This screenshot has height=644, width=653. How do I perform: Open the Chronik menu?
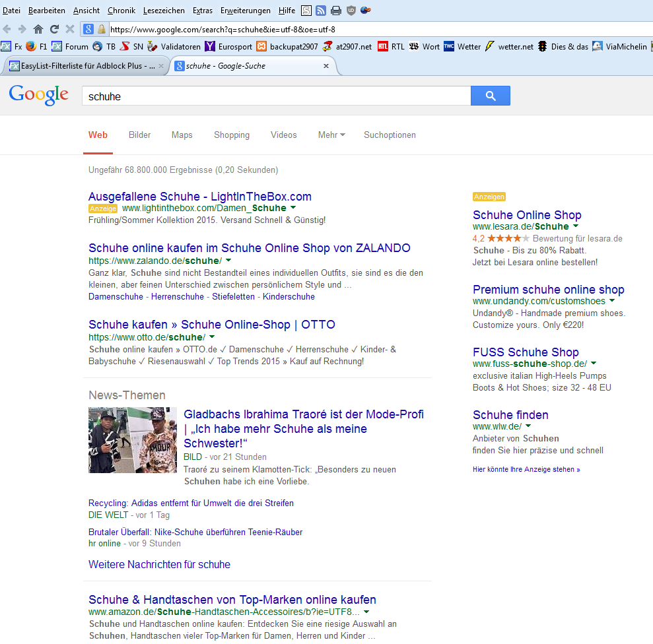121,11
